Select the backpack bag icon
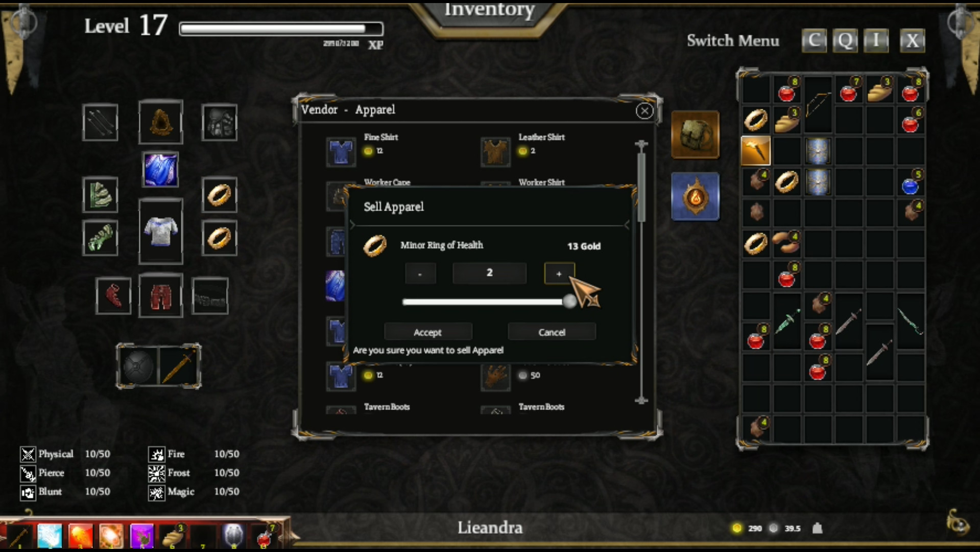 pos(695,135)
